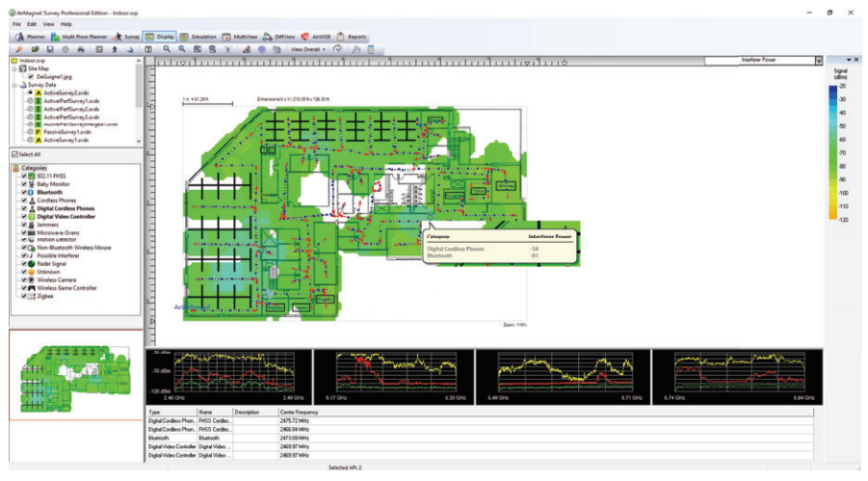Toggle the Zigbee checkbox
868x481 pixels.
[24, 297]
